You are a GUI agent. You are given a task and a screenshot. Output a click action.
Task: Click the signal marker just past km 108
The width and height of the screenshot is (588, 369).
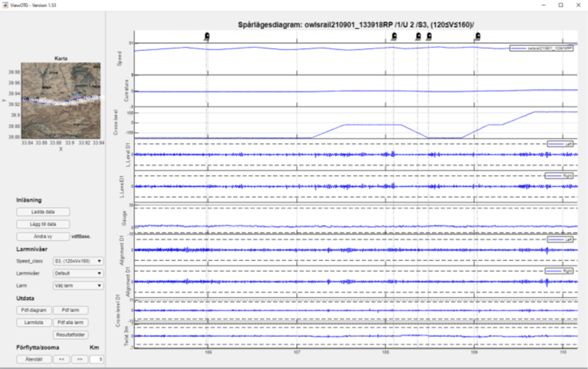pyautogui.click(x=395, y=35)
